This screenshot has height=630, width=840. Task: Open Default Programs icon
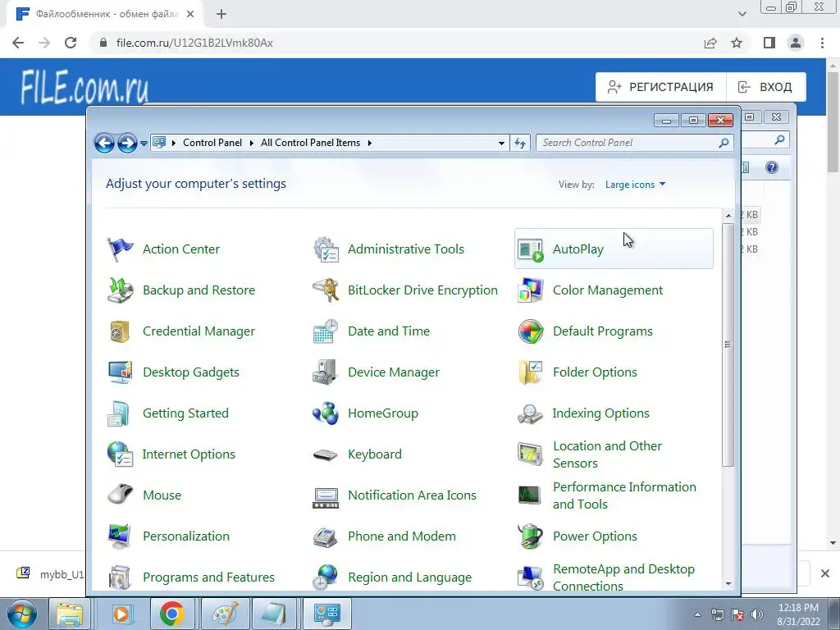tap(531, 331)
